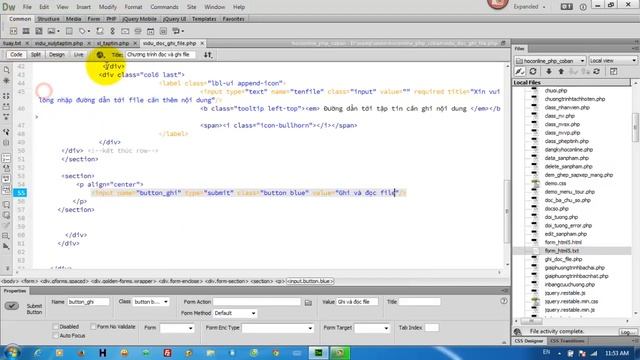The image size is (640, 360).
Task: Open the Expanded workspace dropdown
Action: (x=529, y=7)
